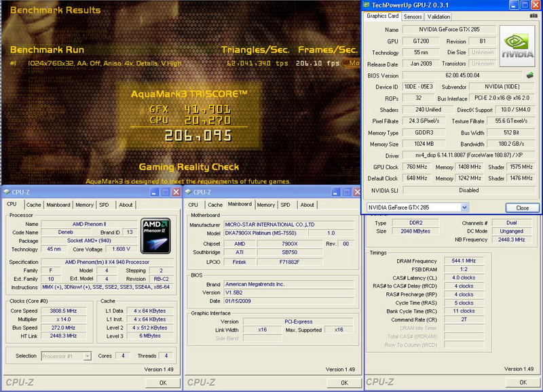Click the title icon of CPU-Z Processor window
Screen dimensions: 543x392
[x=6, y=192]
